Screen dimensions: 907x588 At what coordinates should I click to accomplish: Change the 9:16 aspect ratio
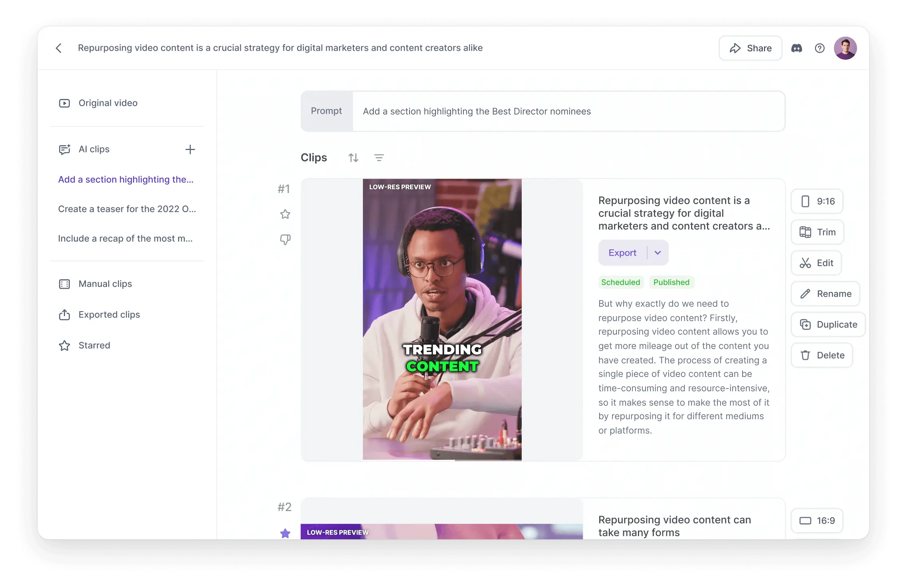(817, 201)
